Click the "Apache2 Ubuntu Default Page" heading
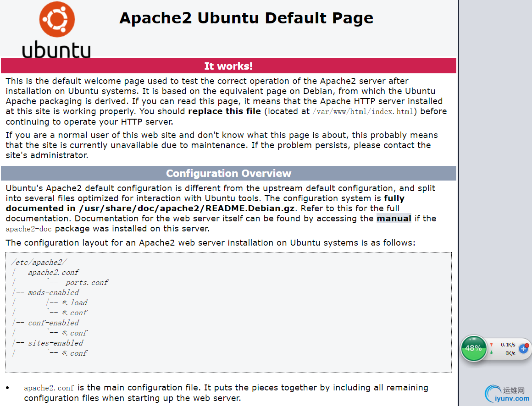The image size is (532, 406). tap(246, 18)
